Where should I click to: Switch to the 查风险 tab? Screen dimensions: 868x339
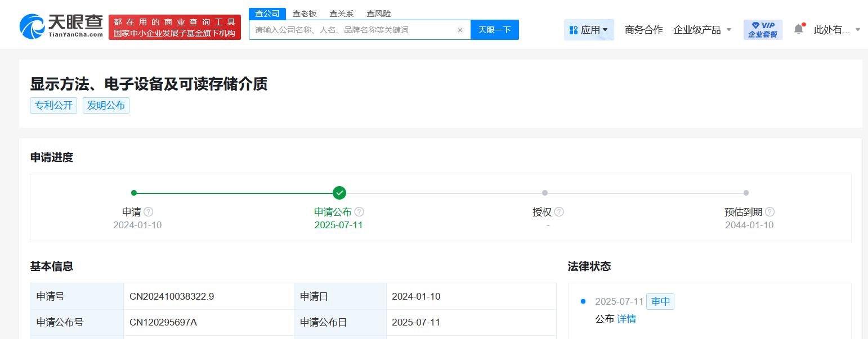pos(378,13)
